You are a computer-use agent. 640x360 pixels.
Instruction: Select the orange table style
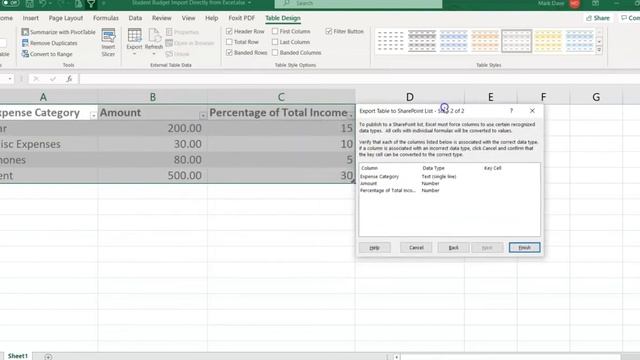[x=485, y=41]
